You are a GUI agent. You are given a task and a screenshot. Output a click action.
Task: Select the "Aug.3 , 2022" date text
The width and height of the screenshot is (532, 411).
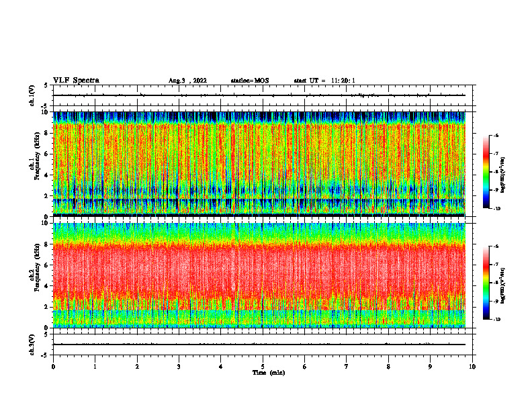[187, 81]
